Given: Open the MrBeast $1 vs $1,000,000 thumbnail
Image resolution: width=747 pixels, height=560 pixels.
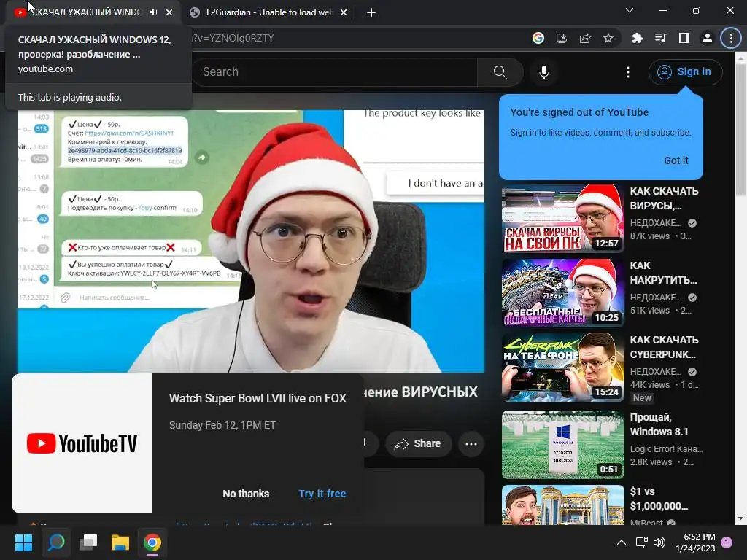Looking at the screenshot, I should click(x=562, y=505).
